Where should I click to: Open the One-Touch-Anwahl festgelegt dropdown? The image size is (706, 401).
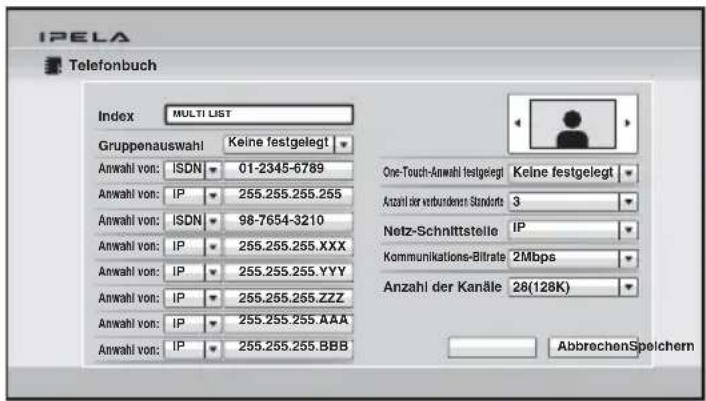573,173
